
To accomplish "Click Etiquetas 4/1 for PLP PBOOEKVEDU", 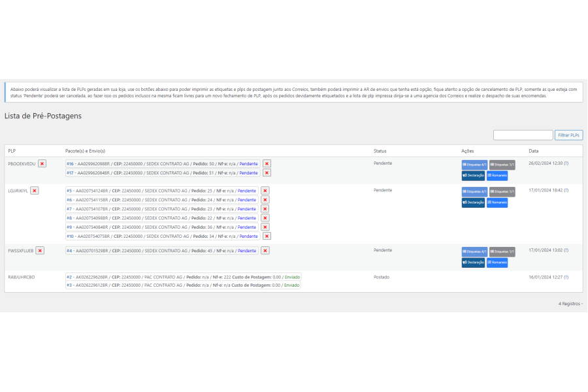I will (474, 165).
